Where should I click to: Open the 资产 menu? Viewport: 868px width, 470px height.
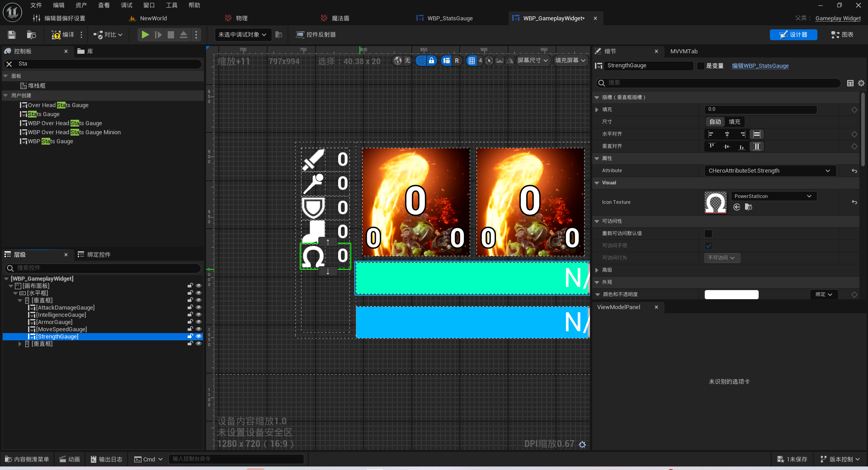point(81,5)
